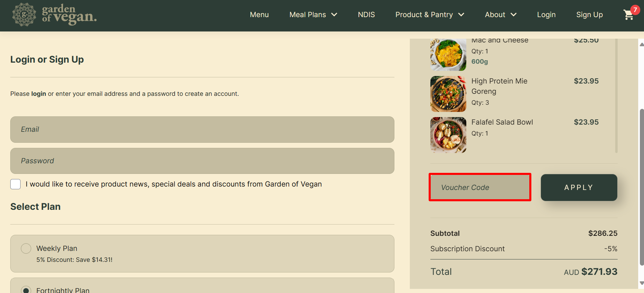Enable the product news and discounts checkbox
The image size is (644, 293).
tap(15, 184)
